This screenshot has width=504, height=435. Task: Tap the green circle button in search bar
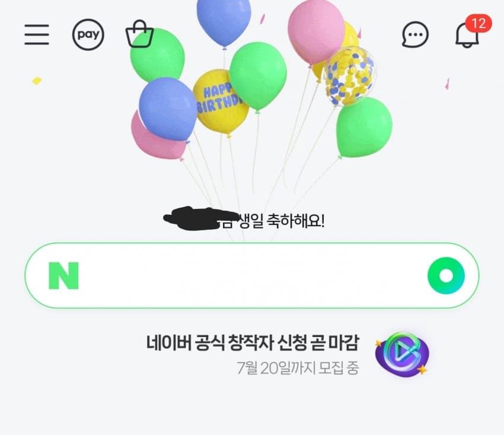(446, 276)
